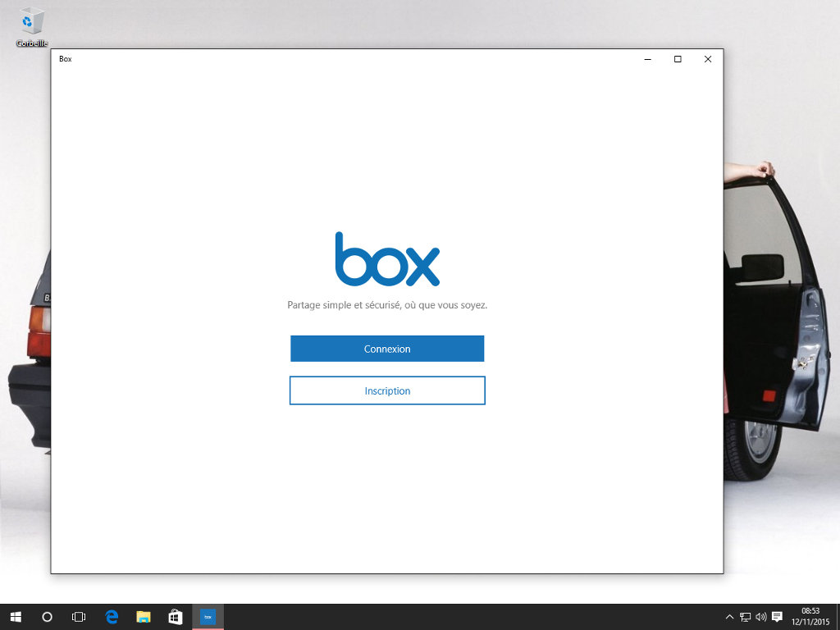Click the blue Connexion button
This screenshot has width=840, height=630.
pyautogui.click(x=387, y=349)
